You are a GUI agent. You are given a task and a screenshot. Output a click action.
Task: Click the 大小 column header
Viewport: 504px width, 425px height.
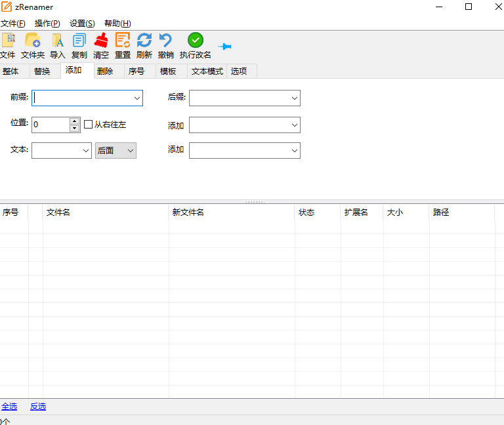coord(406,212)
